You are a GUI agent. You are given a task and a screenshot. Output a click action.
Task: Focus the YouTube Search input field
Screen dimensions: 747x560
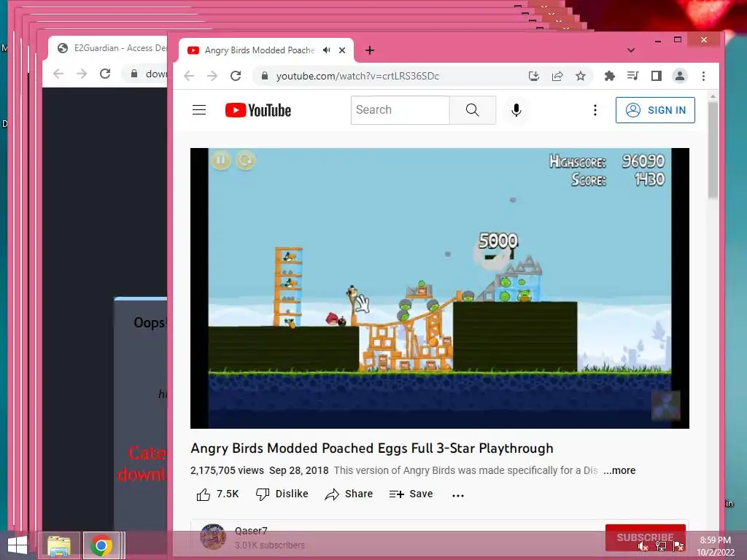[400, 110]
